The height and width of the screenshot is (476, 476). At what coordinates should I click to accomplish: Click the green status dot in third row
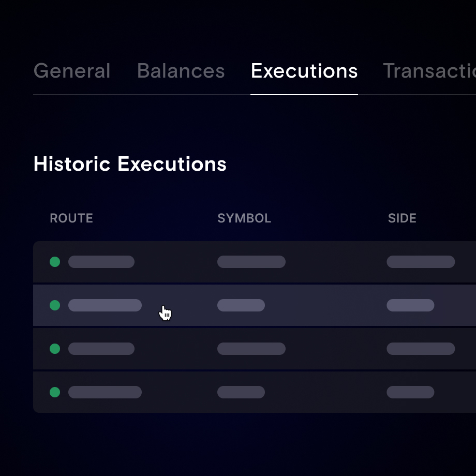[55, 349]
